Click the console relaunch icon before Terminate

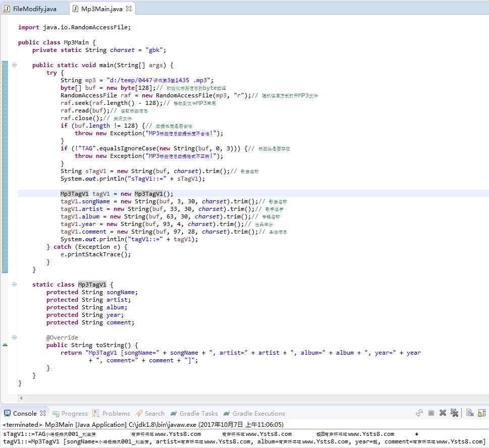(x=419, y=413)
